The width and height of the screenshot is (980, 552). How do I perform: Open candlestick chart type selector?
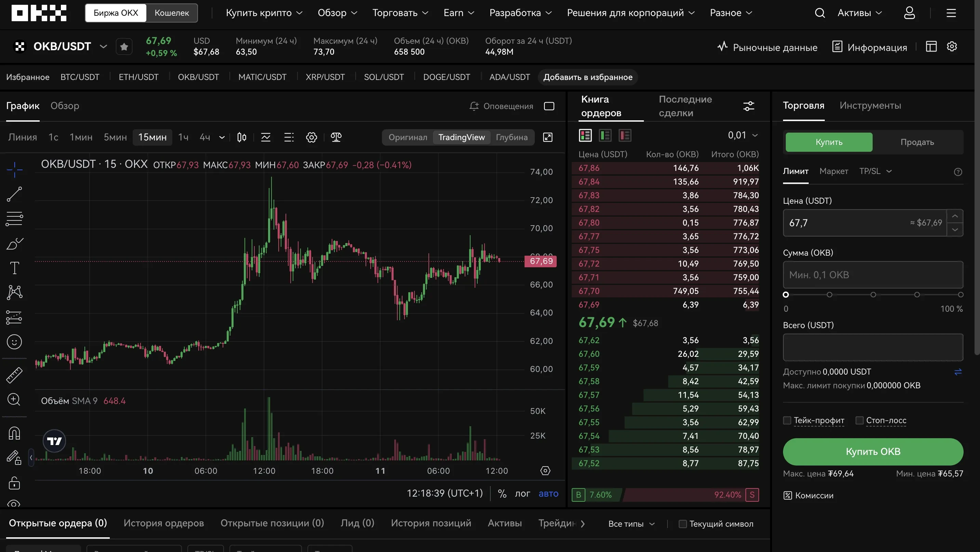click(241, 137)
